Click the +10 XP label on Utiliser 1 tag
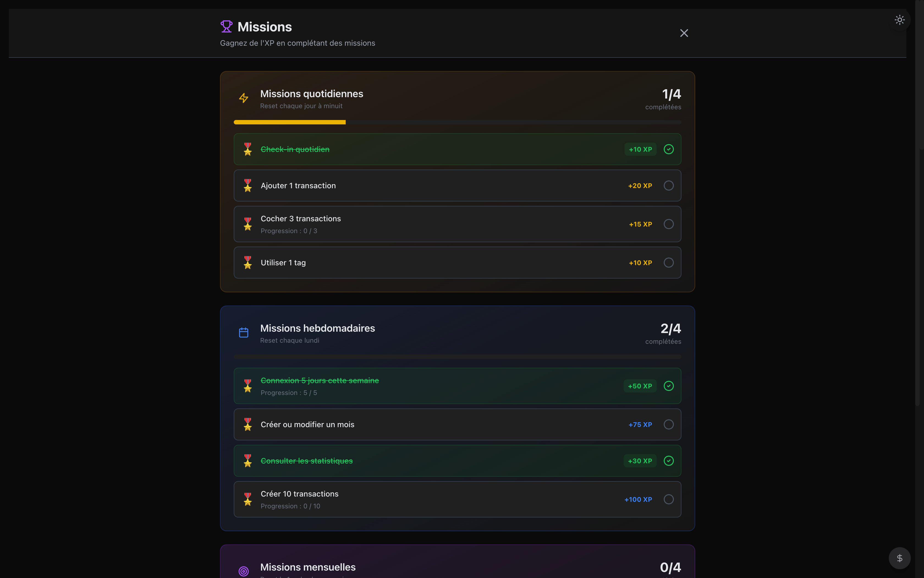924x578 pixels. click(640, 263)
